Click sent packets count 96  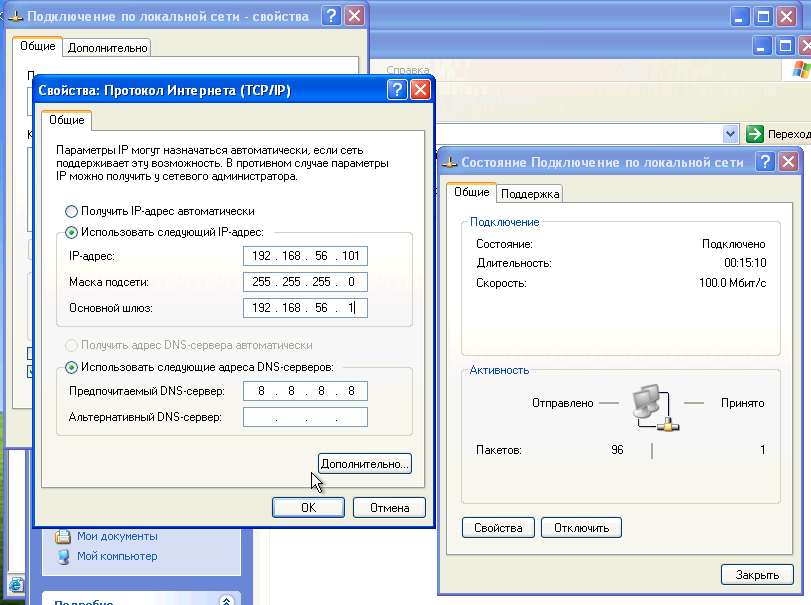[x=617, y=450]
